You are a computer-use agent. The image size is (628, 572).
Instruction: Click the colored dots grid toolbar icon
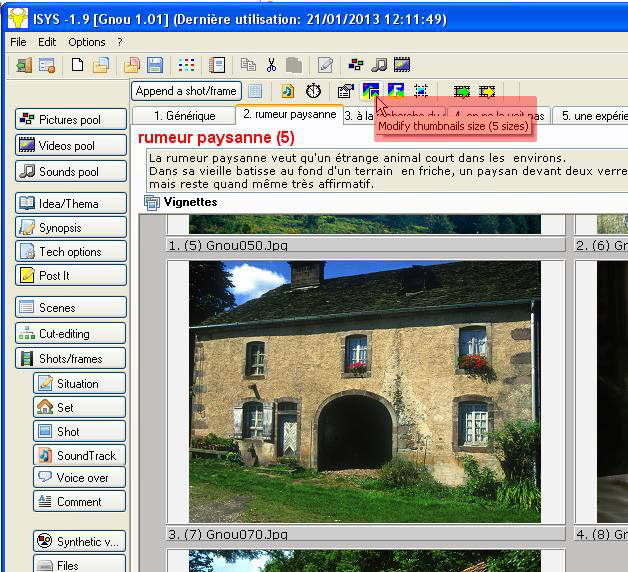click(186, 65)
